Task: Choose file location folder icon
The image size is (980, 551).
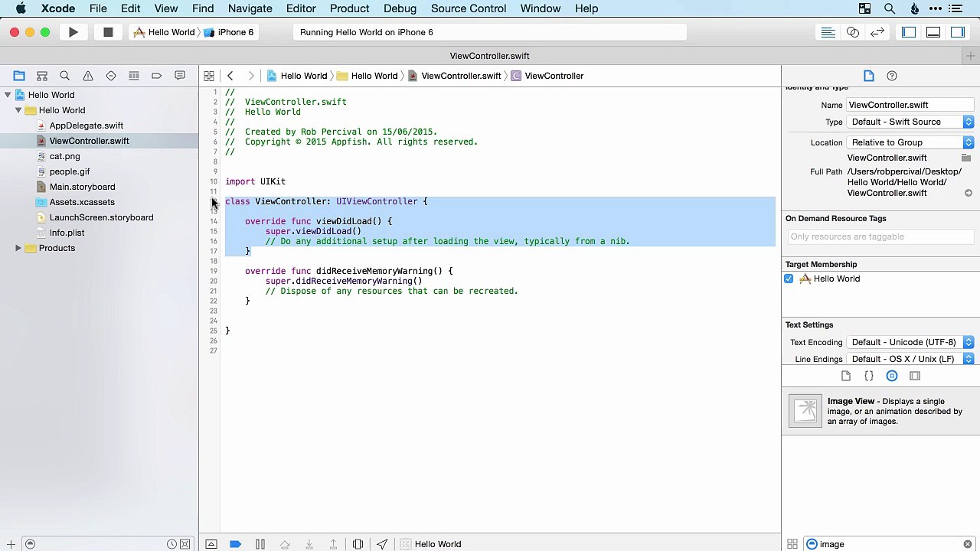Action: point(966,158)
